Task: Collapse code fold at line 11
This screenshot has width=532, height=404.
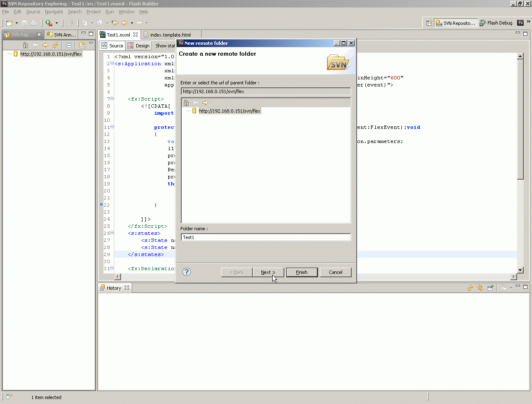Action: tap(112, 127)
